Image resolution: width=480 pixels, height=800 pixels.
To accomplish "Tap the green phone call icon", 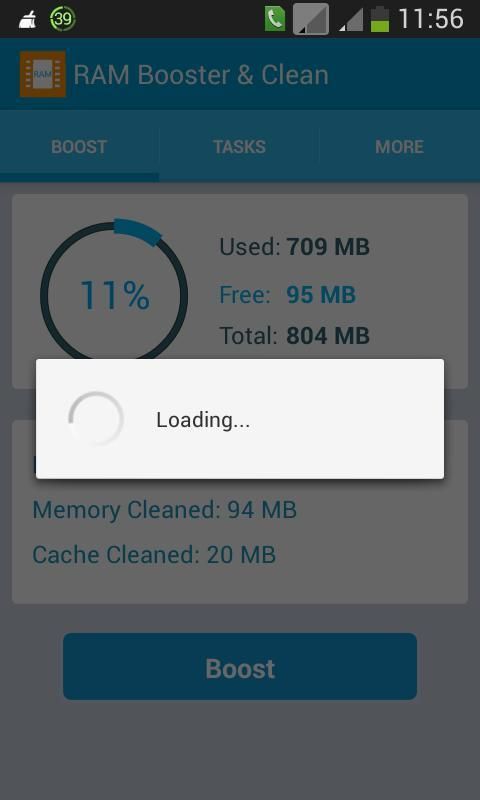I will point(275,19).
